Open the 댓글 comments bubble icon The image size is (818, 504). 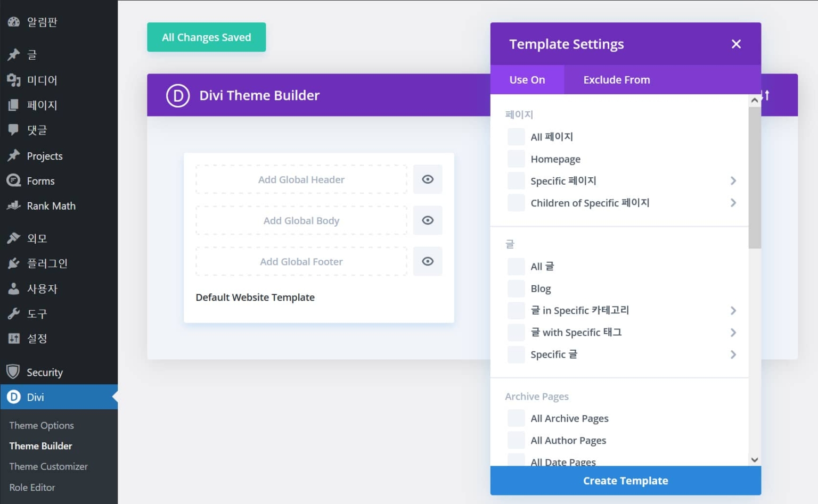click(14, 130)
